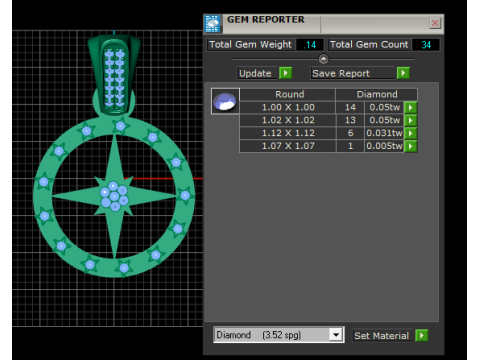Image resolution: width=480 pixels, height=360 pixels.
Task: Click the Total Gem Count value 34
Action: click(426, 45)
